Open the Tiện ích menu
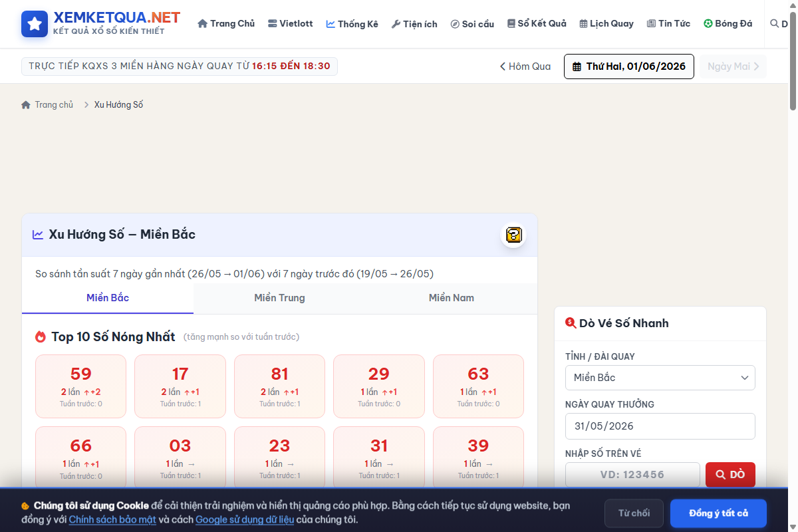Viewport: 798px width, 532px height. pos(414,24)
